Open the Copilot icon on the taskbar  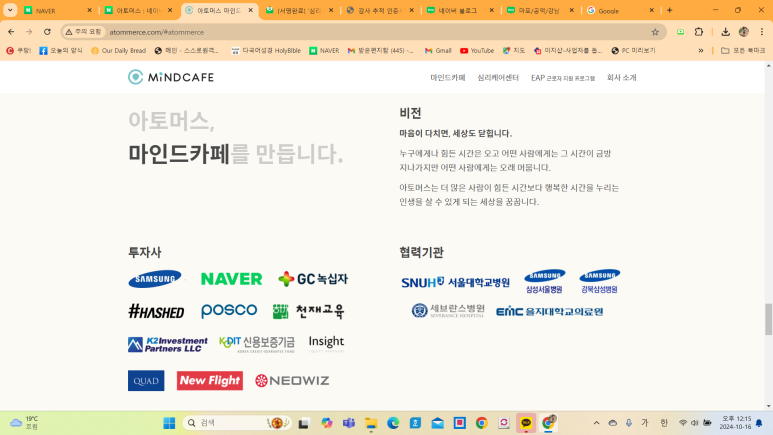click(326, 423)
